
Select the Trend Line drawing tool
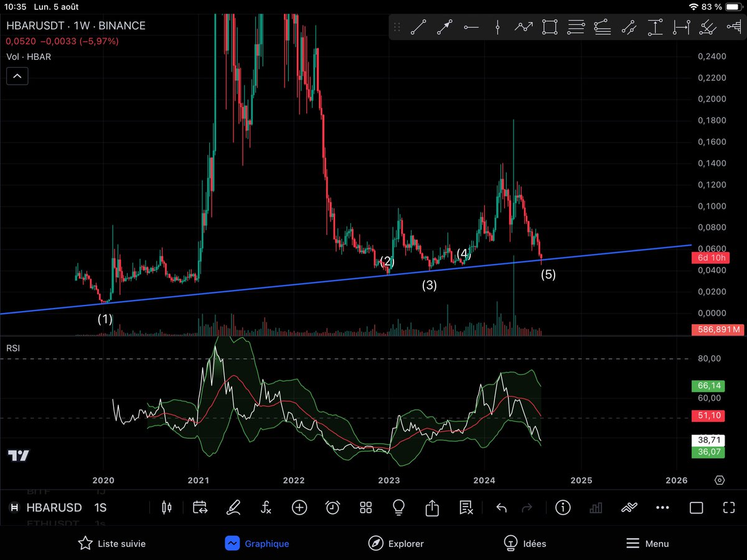pos(418,27)
